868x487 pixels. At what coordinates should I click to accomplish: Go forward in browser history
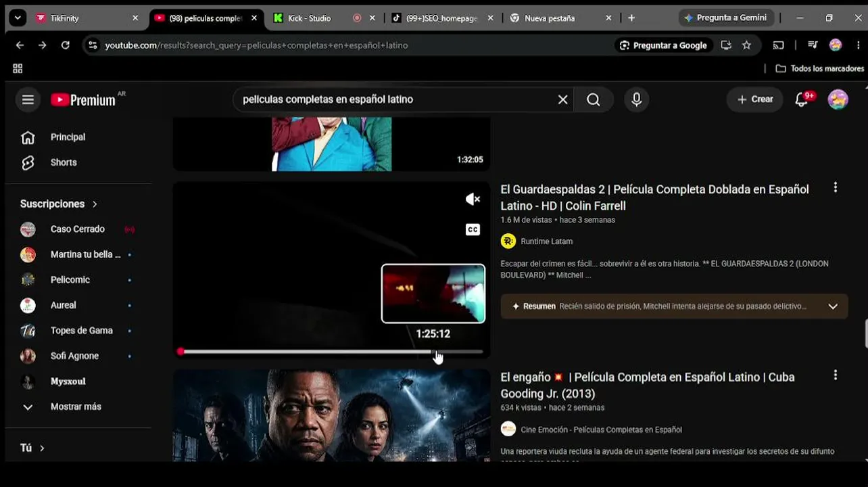[x=42, y=45]
